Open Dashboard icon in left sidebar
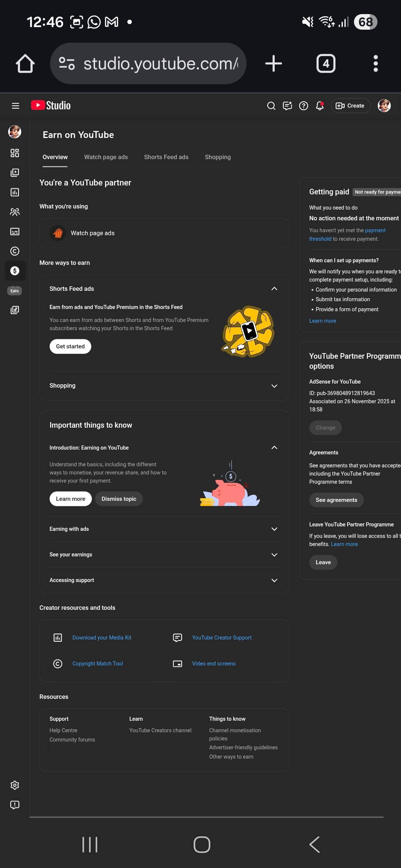Viewport: 401px width, 868px height. [15, 153]
